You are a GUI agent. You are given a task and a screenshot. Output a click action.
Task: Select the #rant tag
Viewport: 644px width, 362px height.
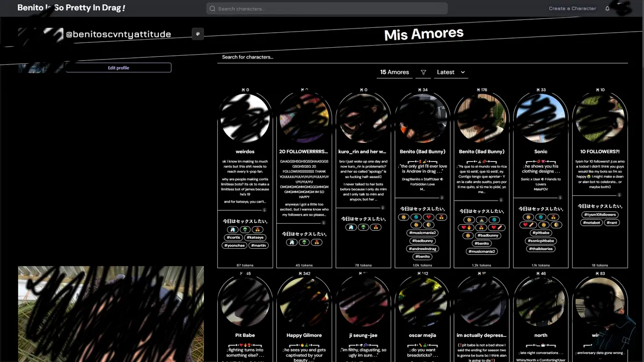[612, 223]
